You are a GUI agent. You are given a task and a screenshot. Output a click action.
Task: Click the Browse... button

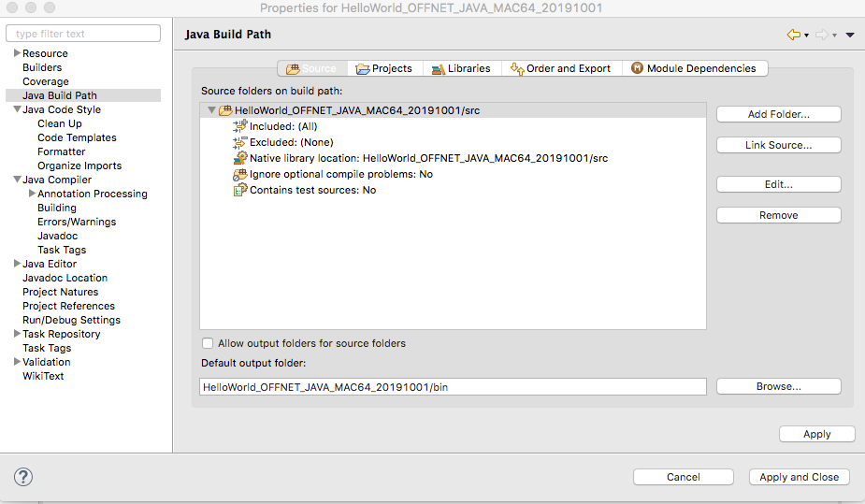[x=778, y=386]
